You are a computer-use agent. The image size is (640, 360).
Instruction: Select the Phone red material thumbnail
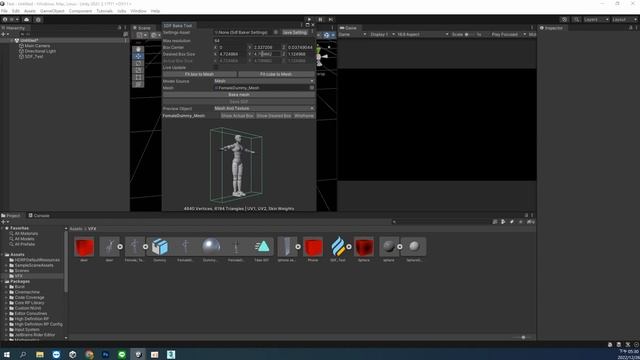pos(313,247)
